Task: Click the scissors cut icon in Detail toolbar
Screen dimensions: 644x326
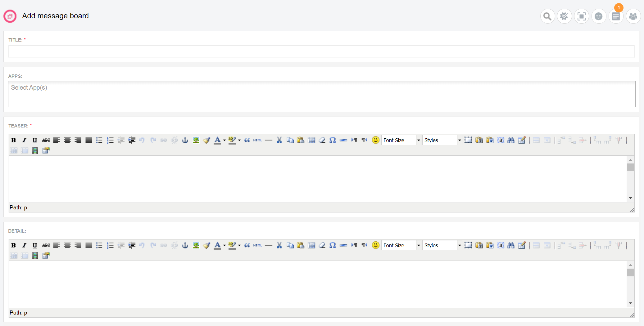Action: click(279, 245)
